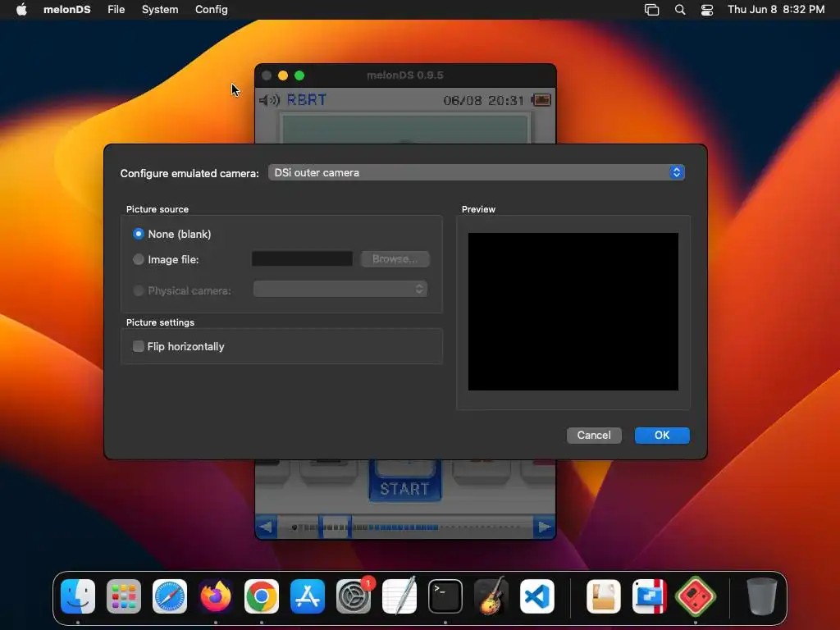The width and height of the screenshot is (840, 630).
Task: Click the Cancel button
Action: pyautogui.click(x=594, y=435)
